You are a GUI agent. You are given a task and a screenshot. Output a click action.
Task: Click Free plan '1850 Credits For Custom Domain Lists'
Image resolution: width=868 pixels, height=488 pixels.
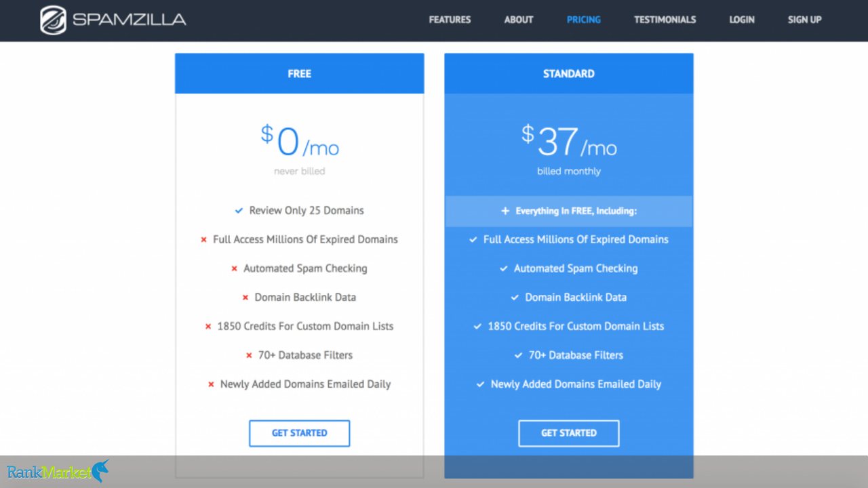(x=305, y=327)
